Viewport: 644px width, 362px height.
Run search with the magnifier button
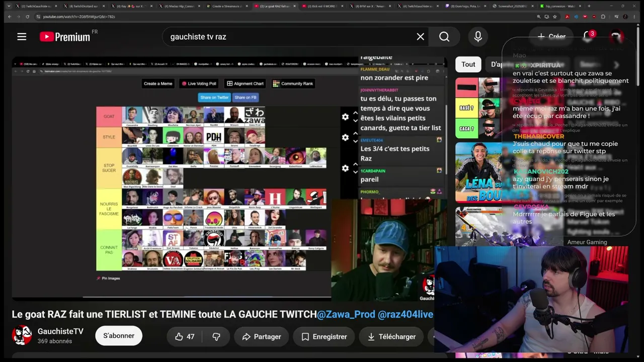pyautogui.click(x=444, y=36)
